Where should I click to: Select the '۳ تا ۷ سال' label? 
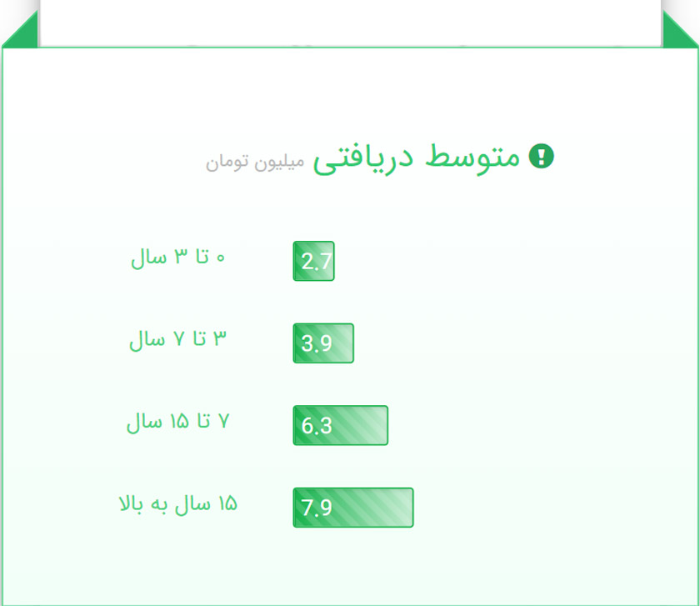coord(177,339)
